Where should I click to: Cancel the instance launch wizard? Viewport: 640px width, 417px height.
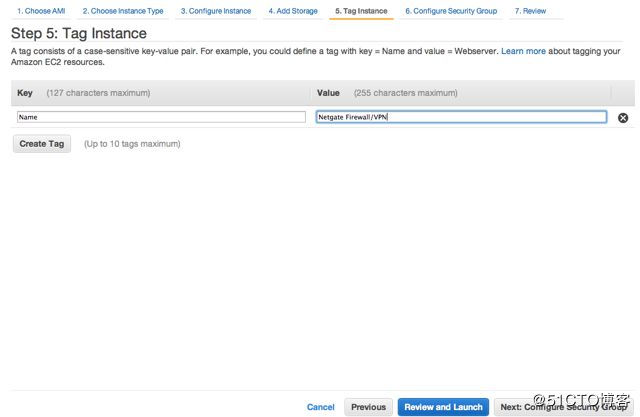320,407
